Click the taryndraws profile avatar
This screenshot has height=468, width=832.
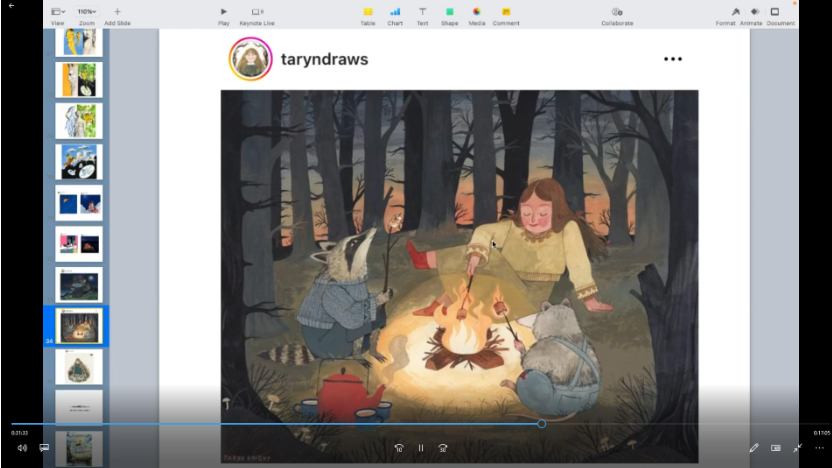(250, 59)
